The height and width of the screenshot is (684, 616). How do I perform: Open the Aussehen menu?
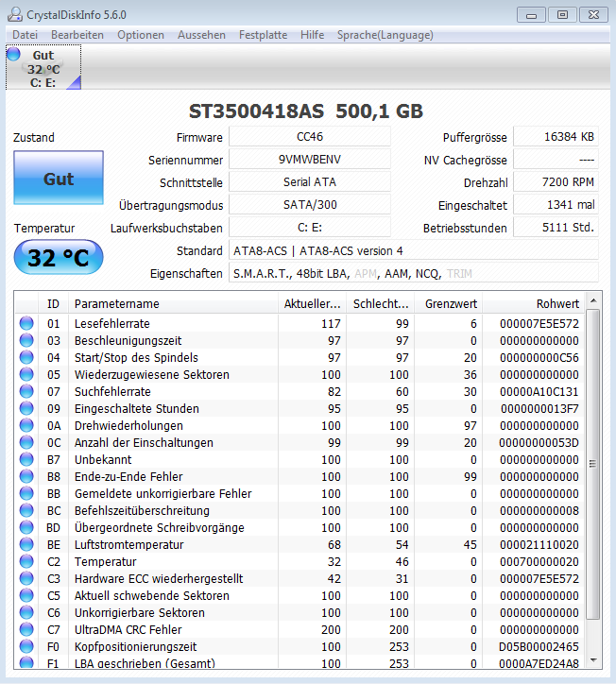201,35
